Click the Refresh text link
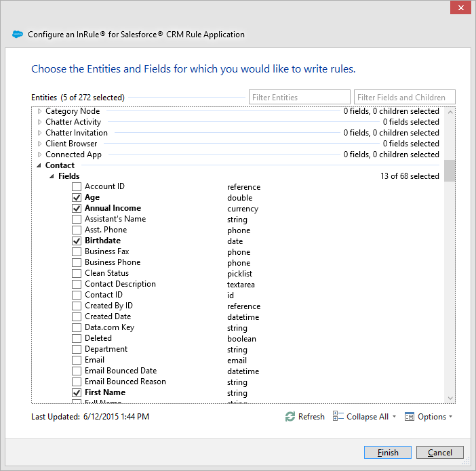This screenshot has width=476, height=471. pyautogui.click(x=311, y=417)
